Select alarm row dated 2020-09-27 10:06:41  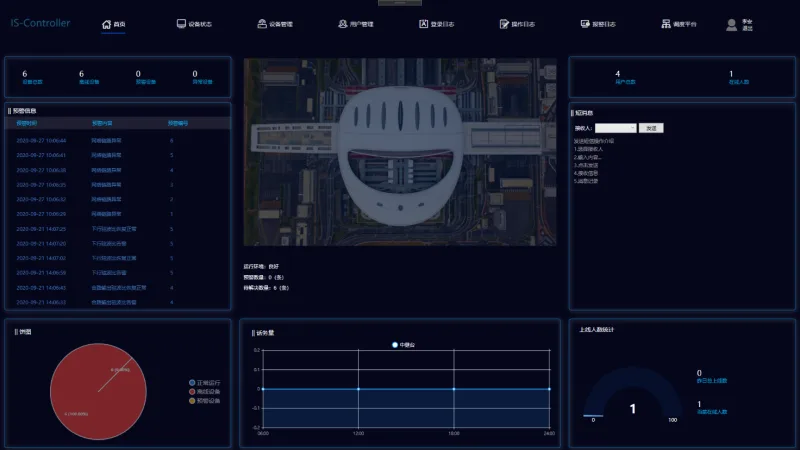pyautogui.click(x=118, y=155)
